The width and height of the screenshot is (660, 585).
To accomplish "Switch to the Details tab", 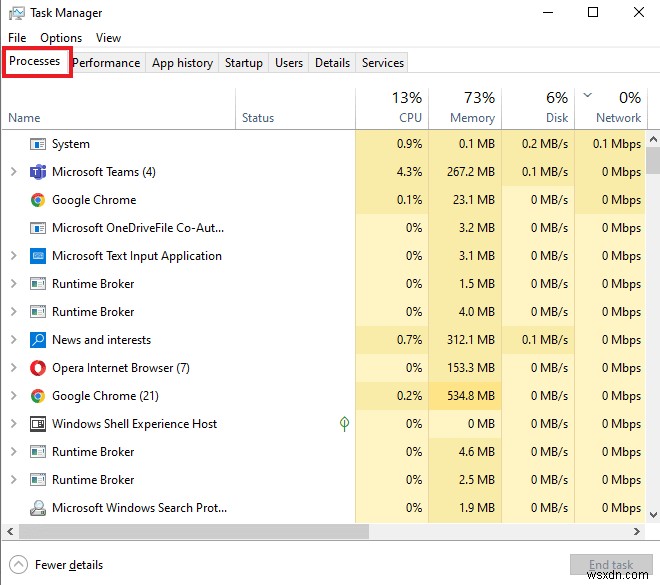I will pyautogui.click(x=332, y=63).
